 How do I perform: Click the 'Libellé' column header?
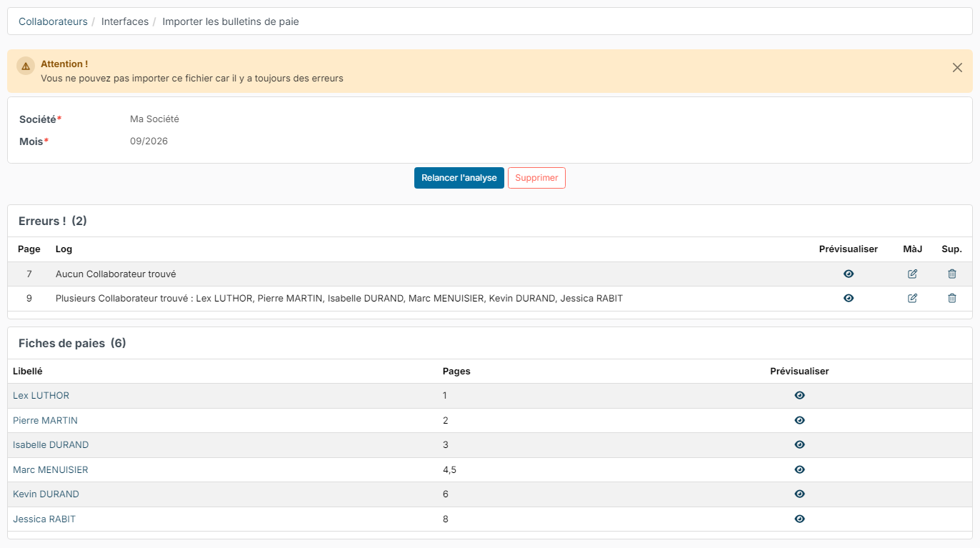28,371
